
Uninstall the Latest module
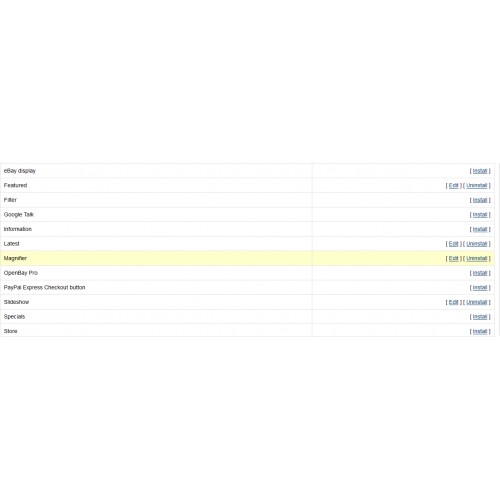[x=477, y=244]
